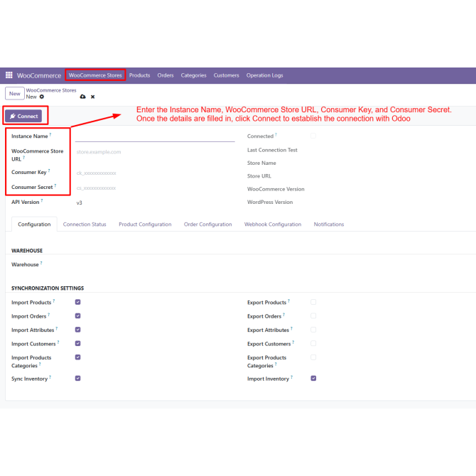Uncheck Import Products Categories checkbox
Image resolution: width=476 pixels, height=476 pixels.
pyautogui.click(x=77, y=357)
